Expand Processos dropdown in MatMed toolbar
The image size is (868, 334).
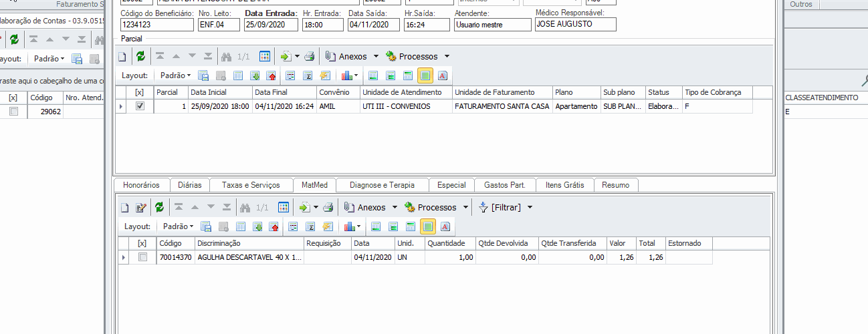[x=465, y=208]
